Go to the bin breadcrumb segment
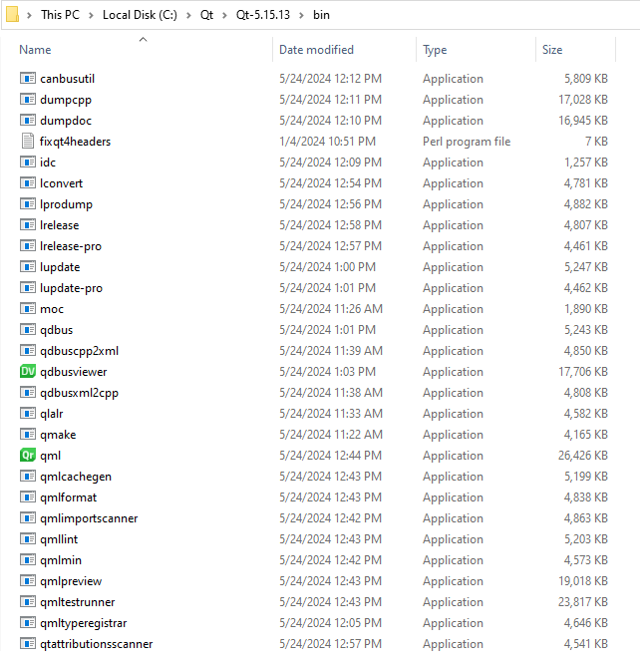 point(320,16)
